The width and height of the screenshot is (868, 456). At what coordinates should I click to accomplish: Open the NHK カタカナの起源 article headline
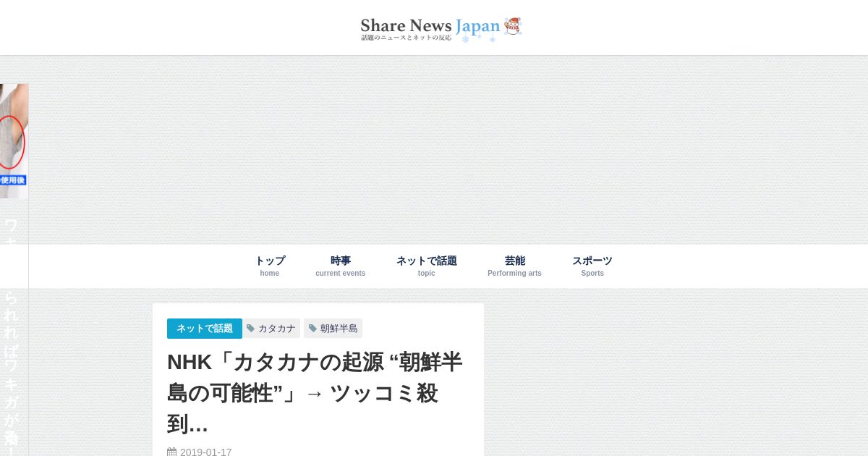pos(315,392)
